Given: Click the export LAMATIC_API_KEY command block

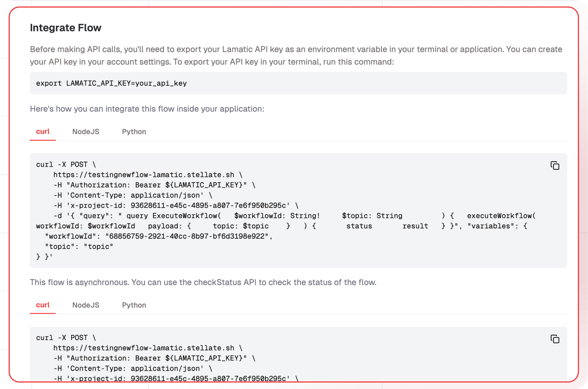Looking at the screenshot, I should coord(111,84).
